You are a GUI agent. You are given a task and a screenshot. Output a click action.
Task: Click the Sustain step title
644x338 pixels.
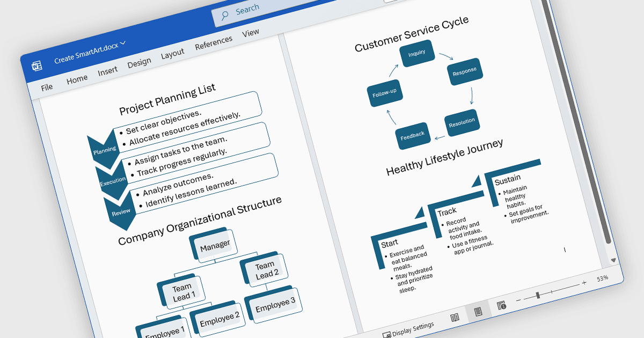point(508,179)
